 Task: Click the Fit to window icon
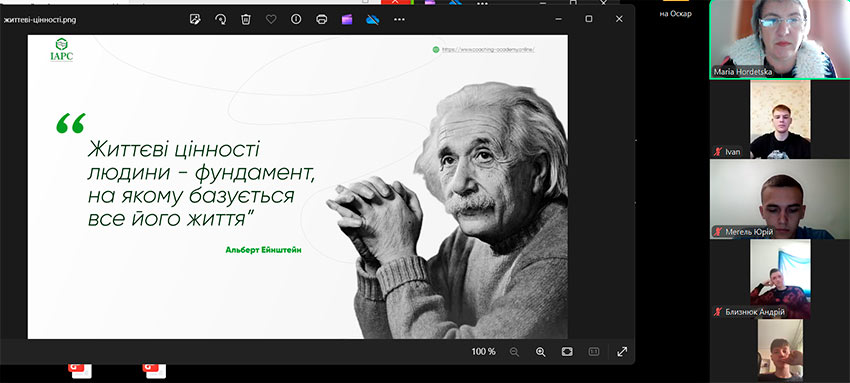click(x=567, y=352)
